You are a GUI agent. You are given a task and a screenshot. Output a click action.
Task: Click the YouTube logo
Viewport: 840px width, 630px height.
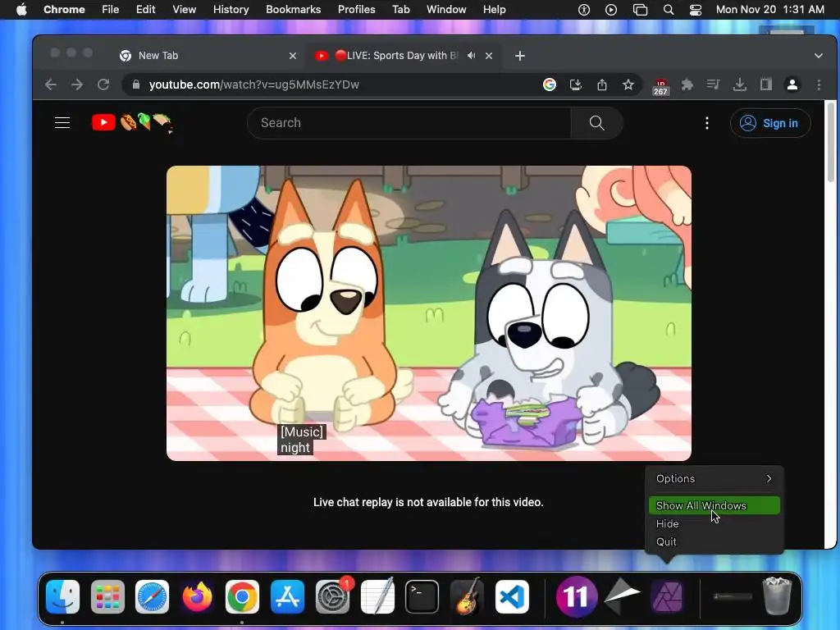click(103, 123)
